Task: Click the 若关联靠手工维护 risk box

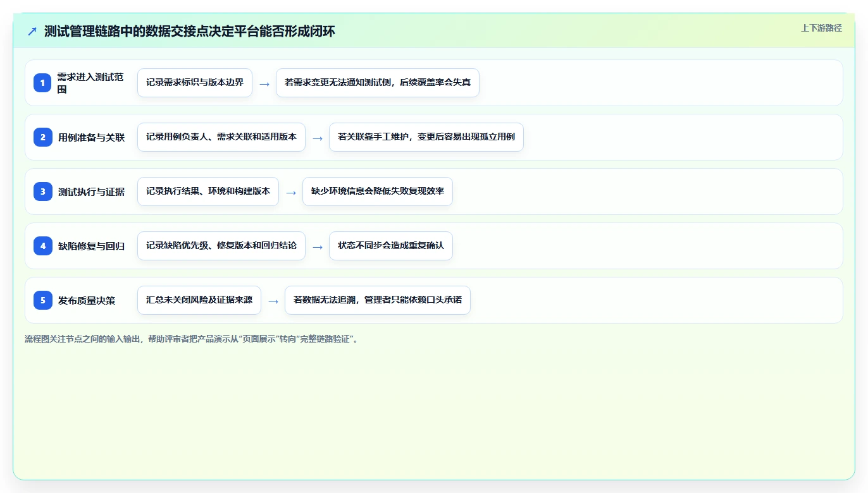Action: 426,137
